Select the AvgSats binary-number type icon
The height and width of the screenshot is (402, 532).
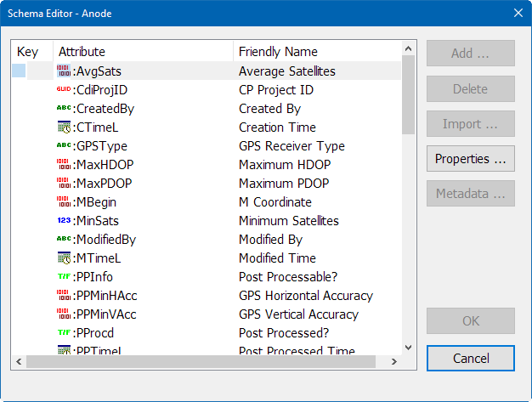[64, 71]
